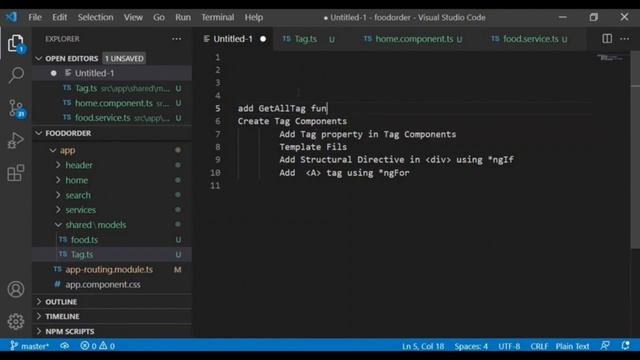This screenshot has width=640, height=360.
Task: Click the VS Code logo icon
Action: (11, 17)
